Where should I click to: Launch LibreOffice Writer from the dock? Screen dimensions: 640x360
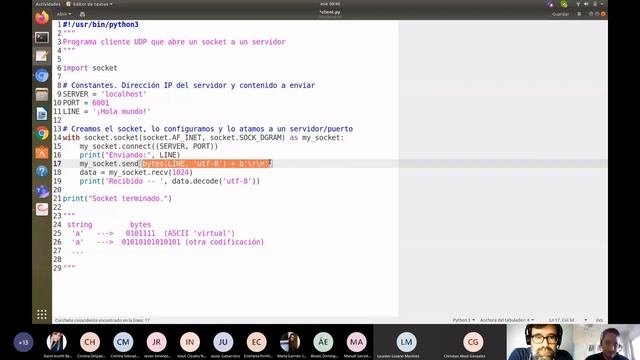[42, 114]
